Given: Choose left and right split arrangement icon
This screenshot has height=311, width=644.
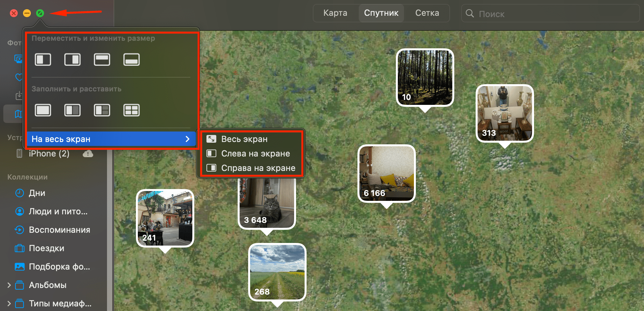Looking at the screenshot, I should (x=73, y=110).
